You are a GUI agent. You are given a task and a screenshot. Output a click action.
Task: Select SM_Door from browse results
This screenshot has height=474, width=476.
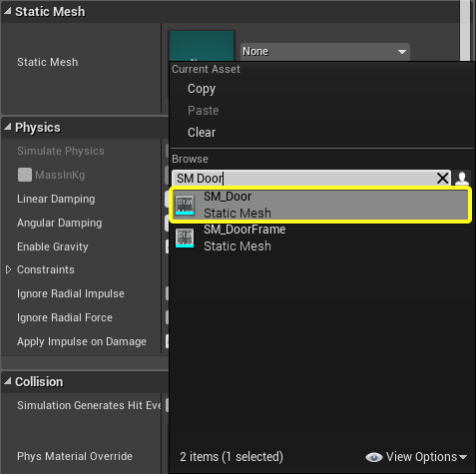pos(320,205)
